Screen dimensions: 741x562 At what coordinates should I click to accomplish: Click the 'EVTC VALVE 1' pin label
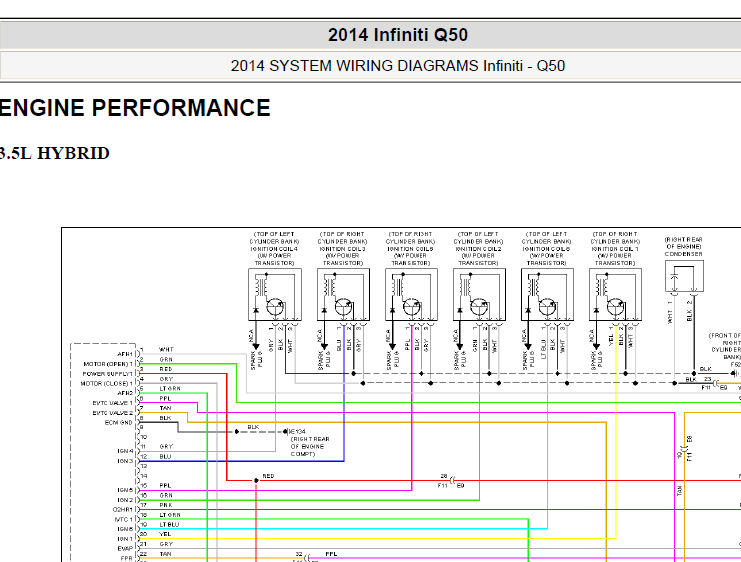[x=112, y=403]
